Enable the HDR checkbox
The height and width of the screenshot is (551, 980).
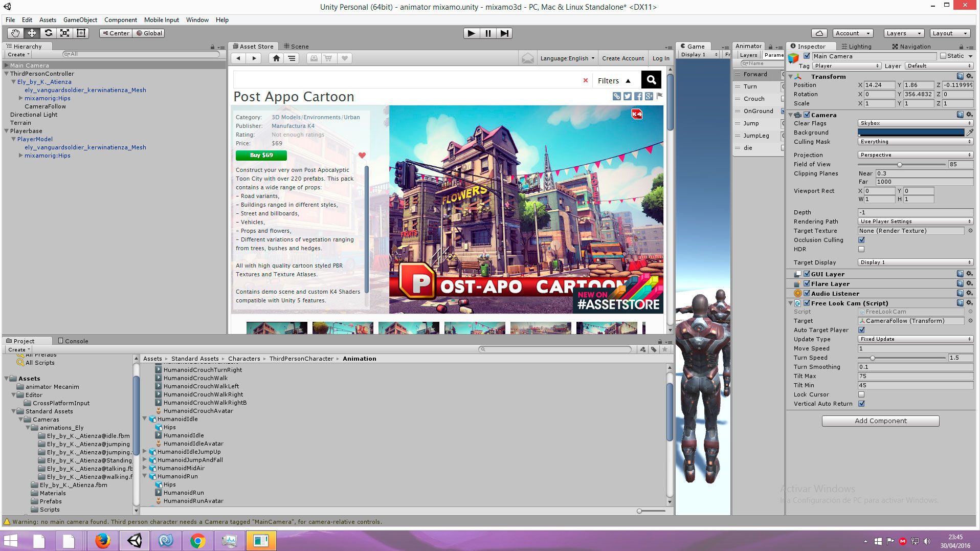tap(861, 249)
